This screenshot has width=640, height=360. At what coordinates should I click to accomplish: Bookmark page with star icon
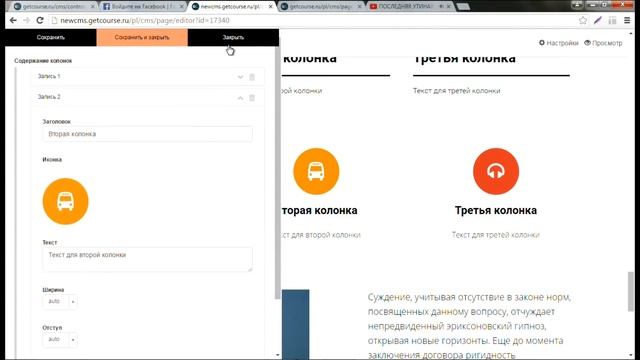583,20
